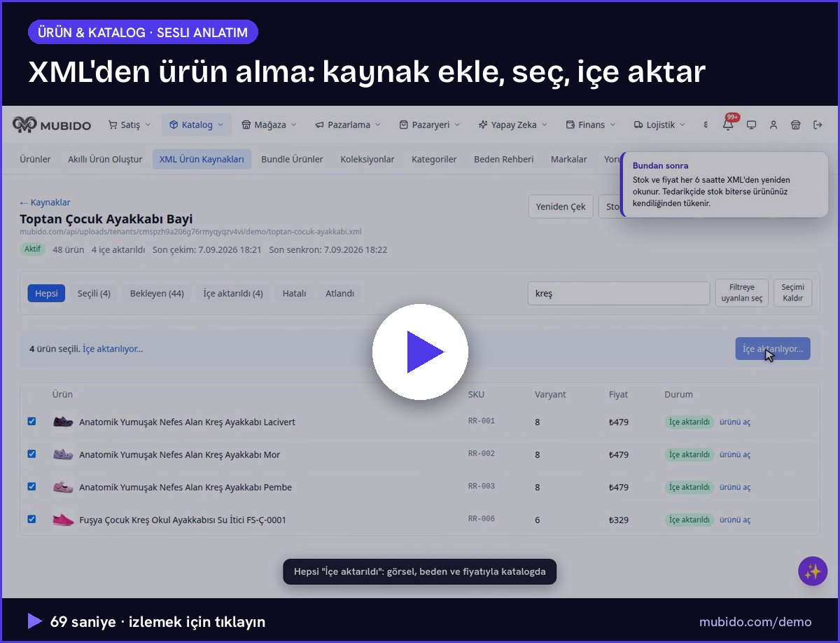Click the Finans wallet icon
The image size is (840, 643).
point(570,125)
